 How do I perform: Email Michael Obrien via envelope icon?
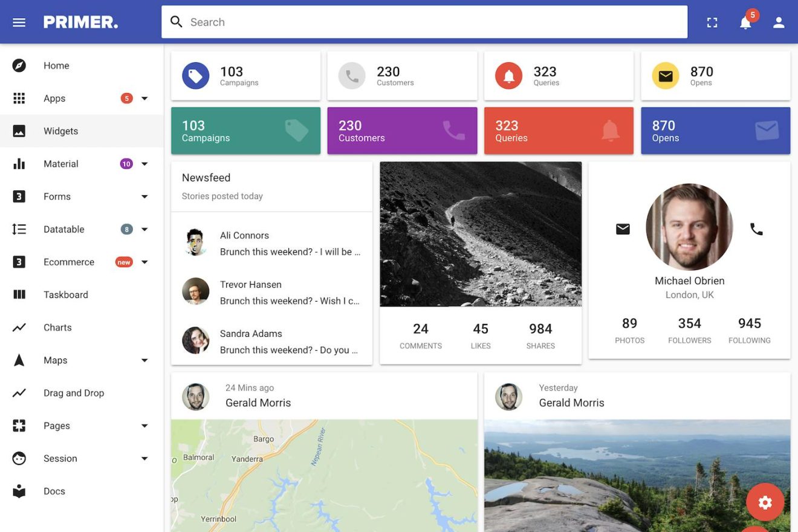(x=623, y=229)
